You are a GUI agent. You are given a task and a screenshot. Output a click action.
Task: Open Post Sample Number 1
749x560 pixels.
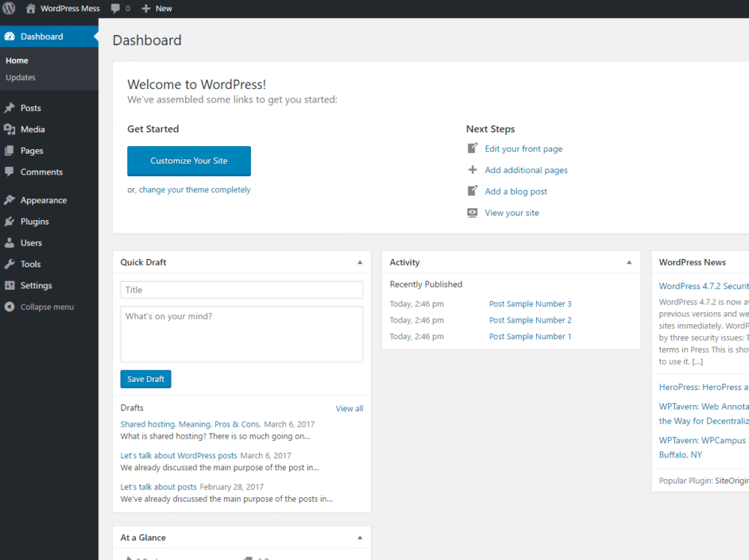pyautogui.click(x=530, y=336)
